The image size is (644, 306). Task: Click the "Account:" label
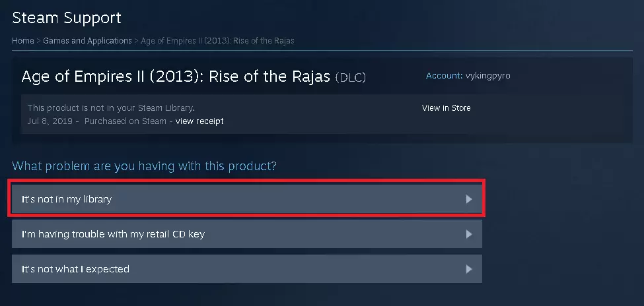444,76
